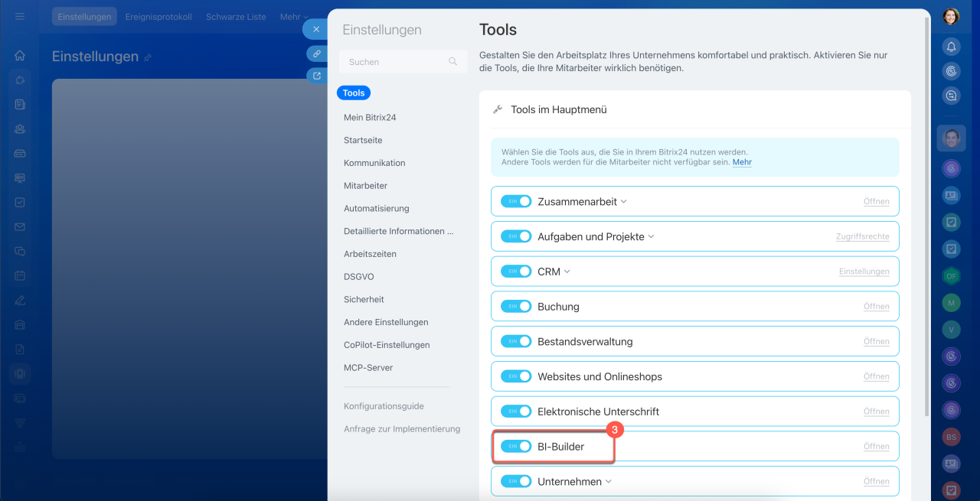980x501 pixels.
Task: Click Zugriffsrechte link in Aufgaben row
Action: click(863, 237)
